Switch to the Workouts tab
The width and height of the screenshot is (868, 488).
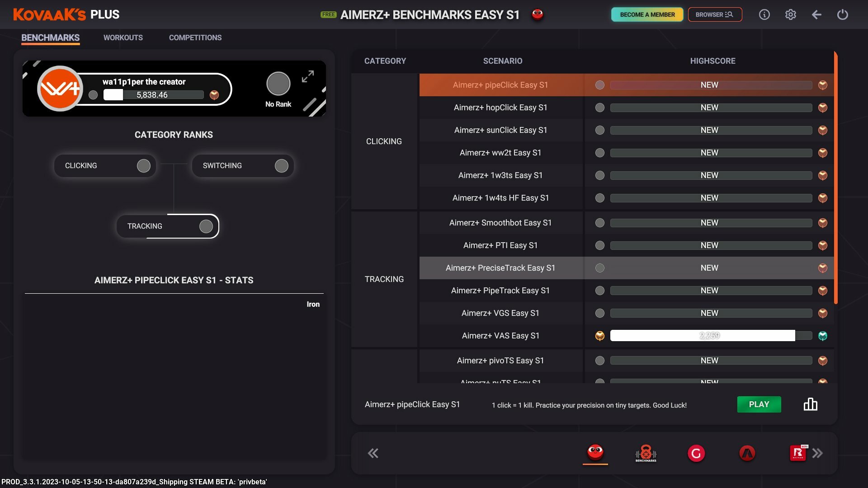click(123, 38)
